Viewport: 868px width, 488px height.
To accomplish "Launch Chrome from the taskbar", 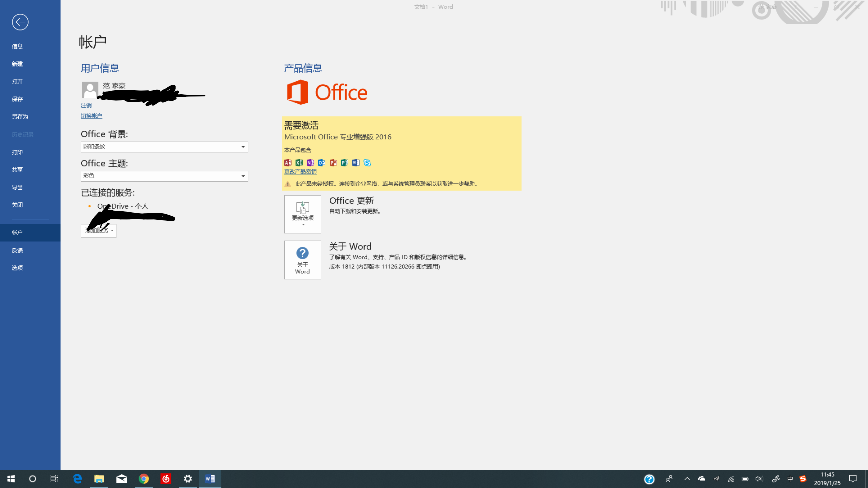I will 144,479.
